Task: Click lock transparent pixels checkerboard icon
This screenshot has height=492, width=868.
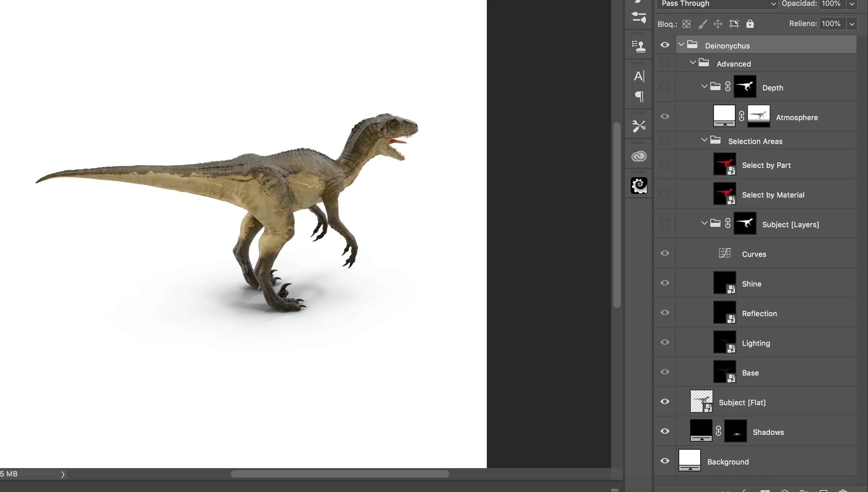Action: point(686,24)
